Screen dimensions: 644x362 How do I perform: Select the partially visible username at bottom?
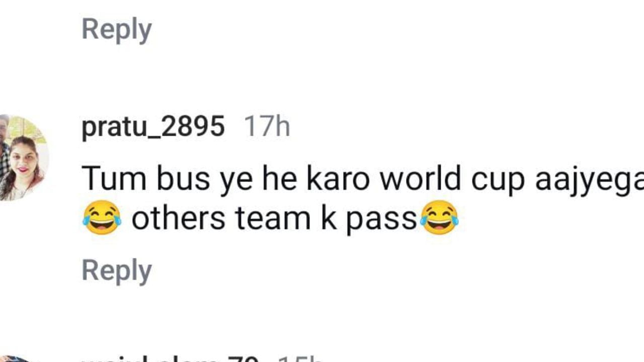click(171, 358)
